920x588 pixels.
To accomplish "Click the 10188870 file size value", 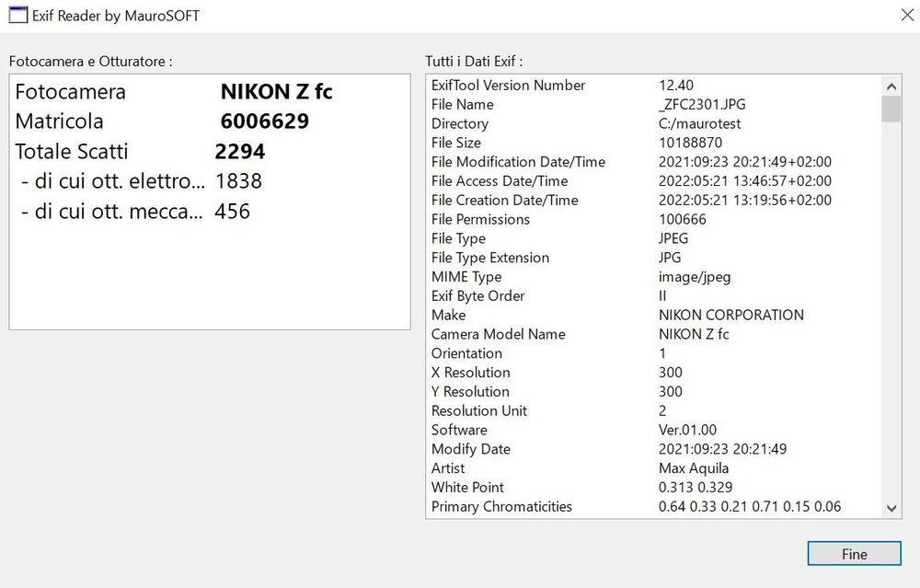I will [x=690, y=143].
